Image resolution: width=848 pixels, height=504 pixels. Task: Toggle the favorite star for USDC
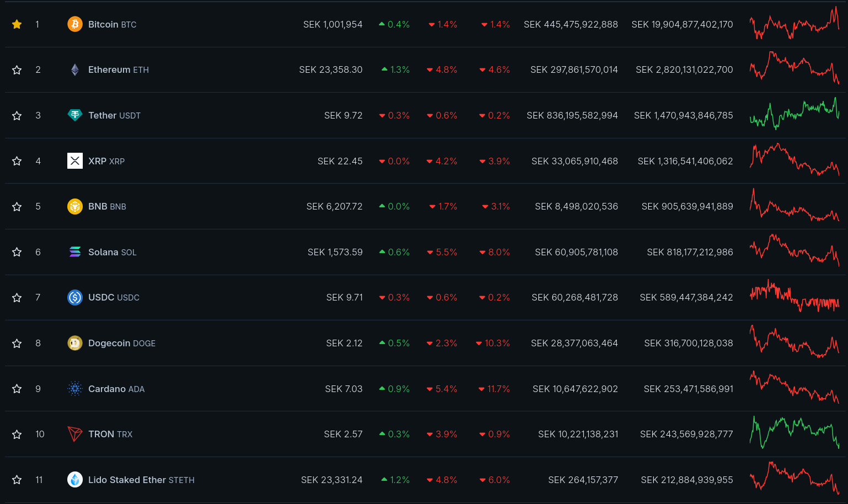coord(17,298)
